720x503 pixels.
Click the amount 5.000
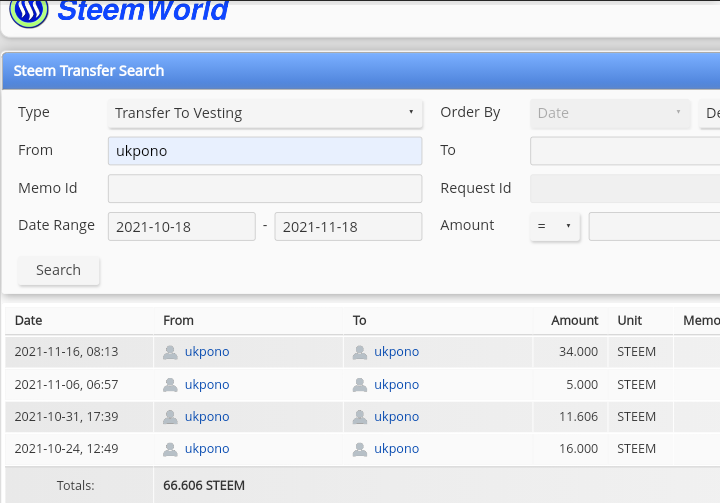[x=582, y=384]
